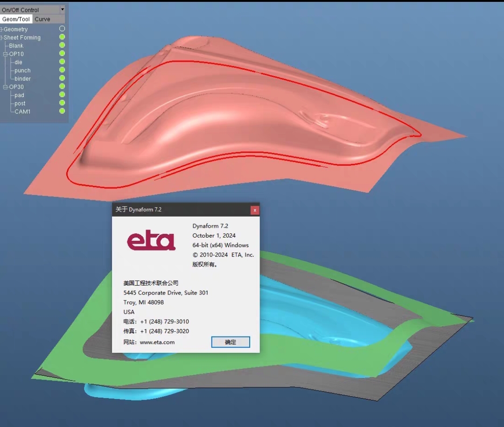
Task: Hide the CAM1 tool
Action: point(62,111)
